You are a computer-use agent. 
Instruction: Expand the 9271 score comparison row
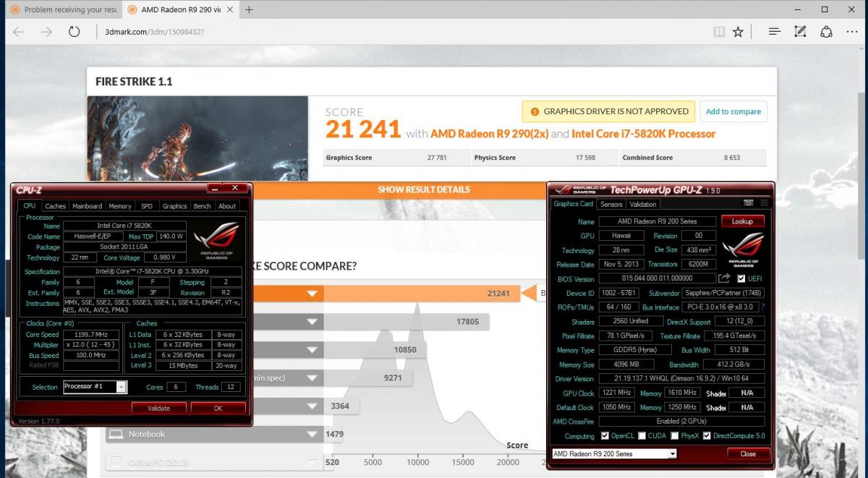click(x=312, y=377)
